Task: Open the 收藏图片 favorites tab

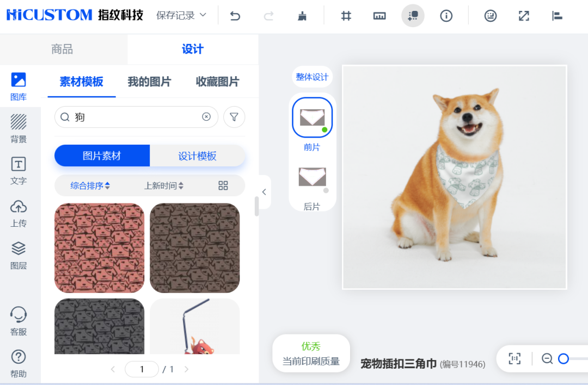Action: tap(216, 82)
